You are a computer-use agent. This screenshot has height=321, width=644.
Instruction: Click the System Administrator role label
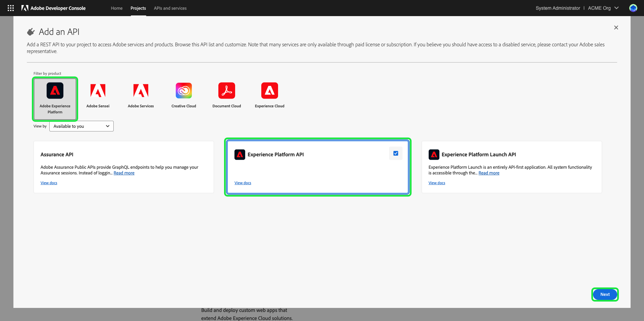tap(558, 8)
